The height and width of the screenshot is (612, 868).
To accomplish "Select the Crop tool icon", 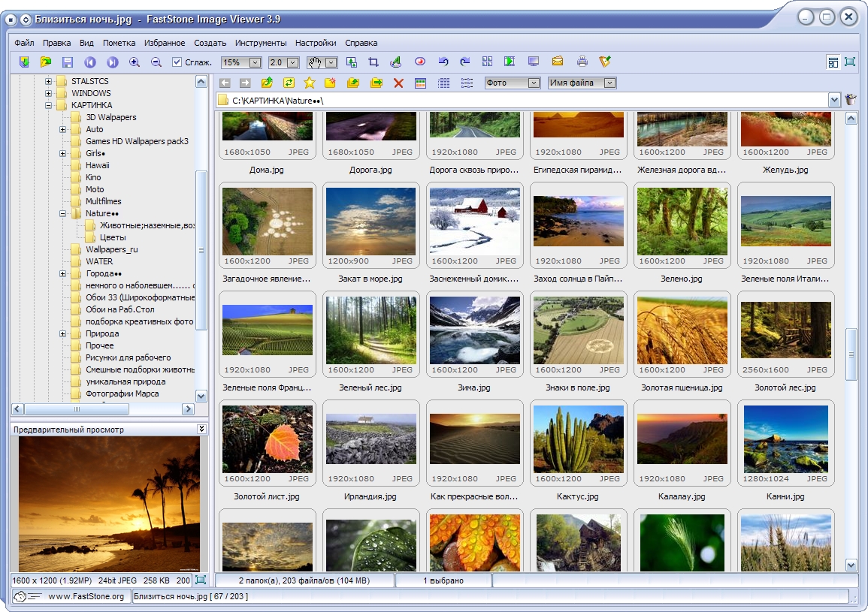I will tap(373, 62).
